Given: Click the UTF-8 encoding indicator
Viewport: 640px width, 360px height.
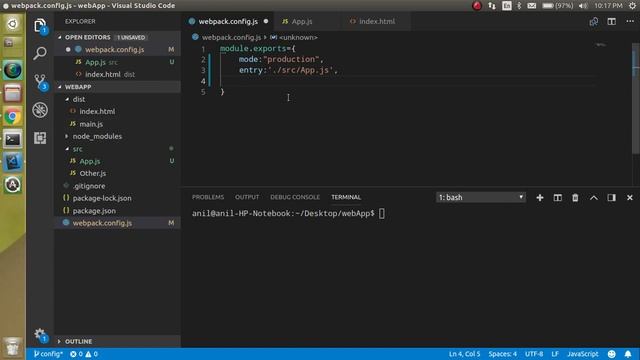Looking at the screenshot, I should pyautogui.click(x=534, y=354).
